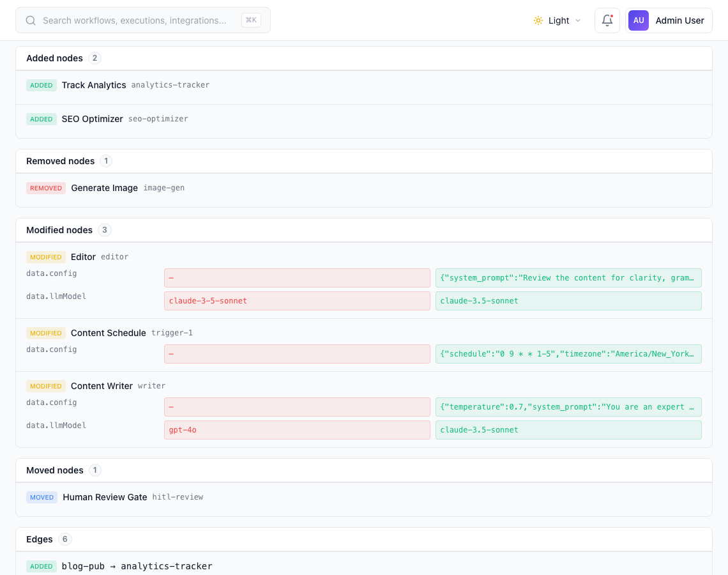Click the hitl-review node id
Image resolution: width=728 pixels, height=575 pixels.
pos(178,498)
